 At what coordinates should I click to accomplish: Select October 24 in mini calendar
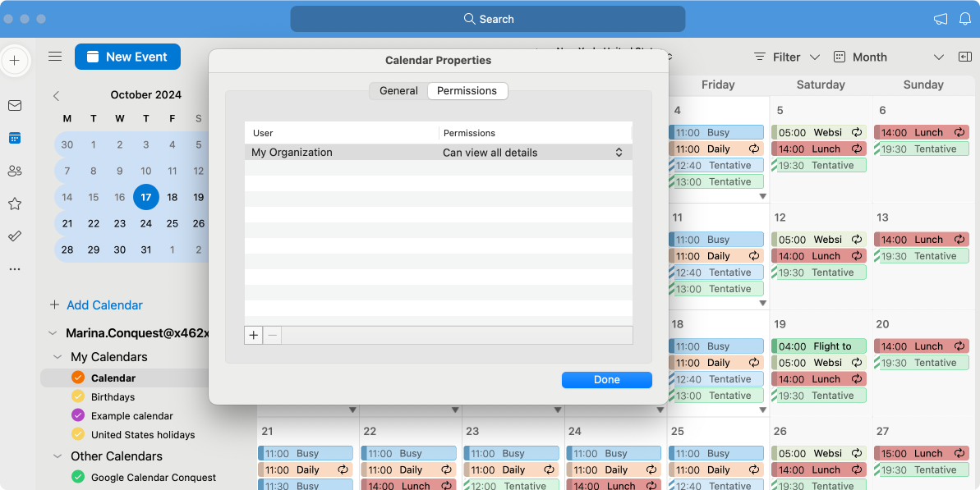tap(145, 223)
